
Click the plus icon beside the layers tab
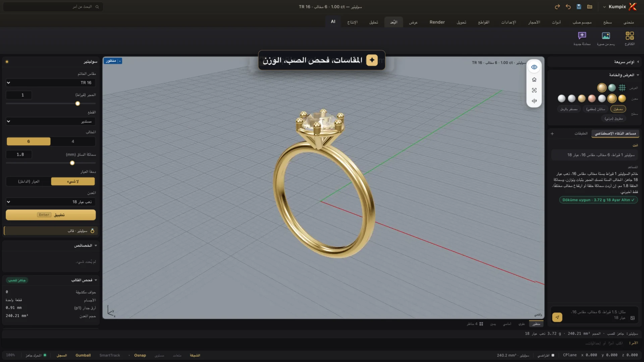tap(552, 133)
